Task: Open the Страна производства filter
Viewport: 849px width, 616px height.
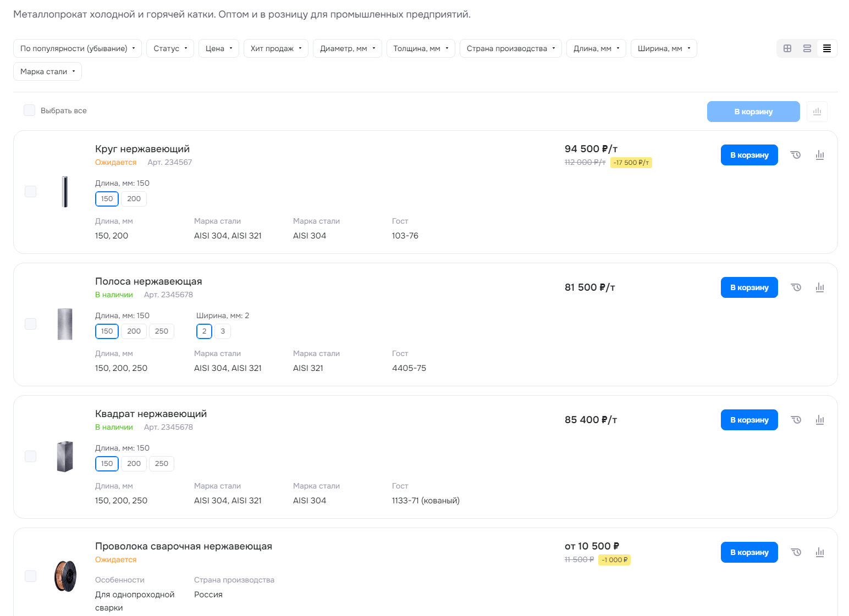Action: 511,48
